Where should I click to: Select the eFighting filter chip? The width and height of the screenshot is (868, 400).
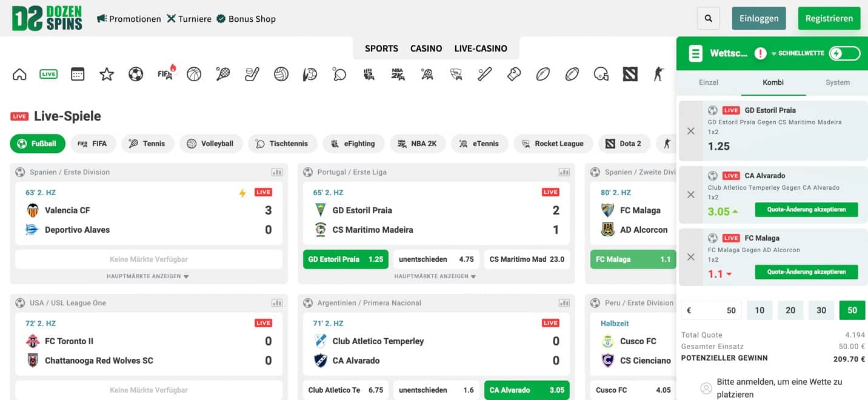(353, 144)
